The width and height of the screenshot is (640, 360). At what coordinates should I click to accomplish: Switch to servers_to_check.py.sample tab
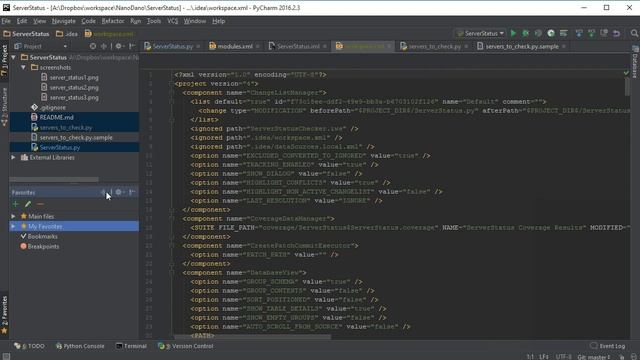pos(522,47)
